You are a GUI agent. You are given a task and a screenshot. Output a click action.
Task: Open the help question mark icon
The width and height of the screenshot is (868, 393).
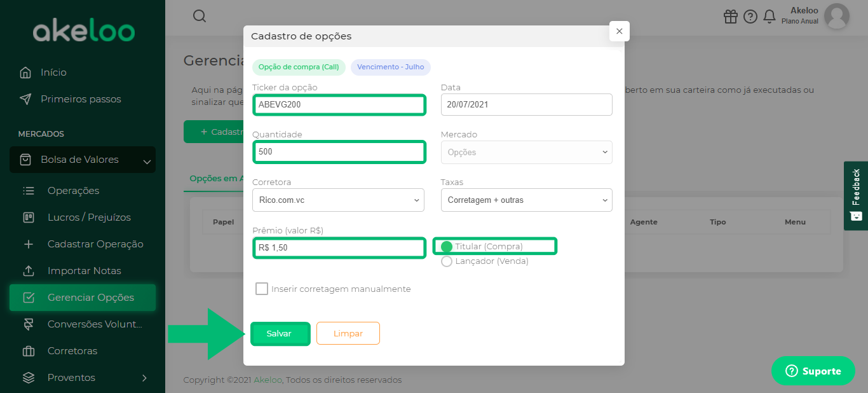pos(750,17)
